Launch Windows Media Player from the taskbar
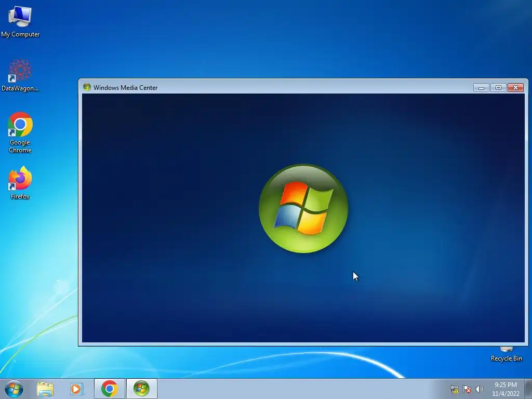The height and width of the screenshot is (399, 532). click(77, 389)
